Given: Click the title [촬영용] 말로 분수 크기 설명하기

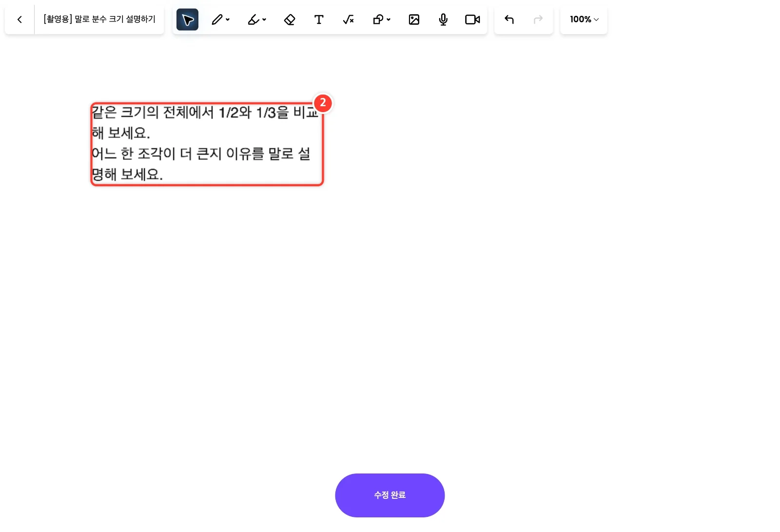Looking at the screenshot, I should pyautogui.click(x=99, y=20).
